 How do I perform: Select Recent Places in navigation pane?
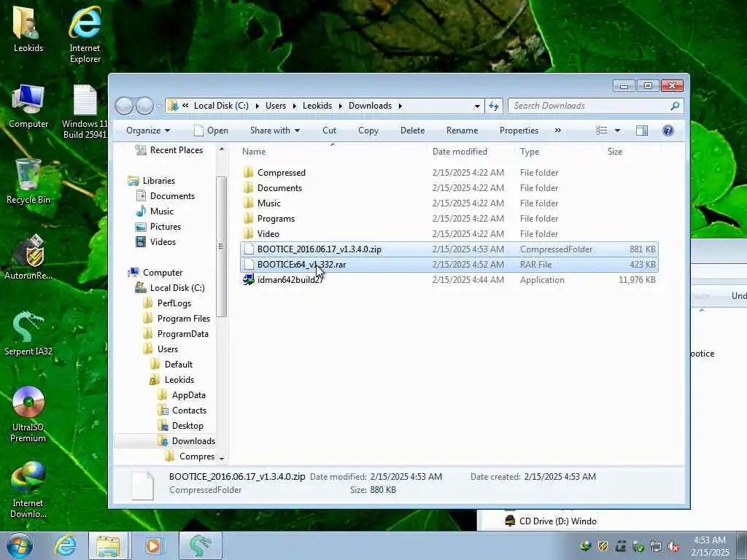coord(169,150)
